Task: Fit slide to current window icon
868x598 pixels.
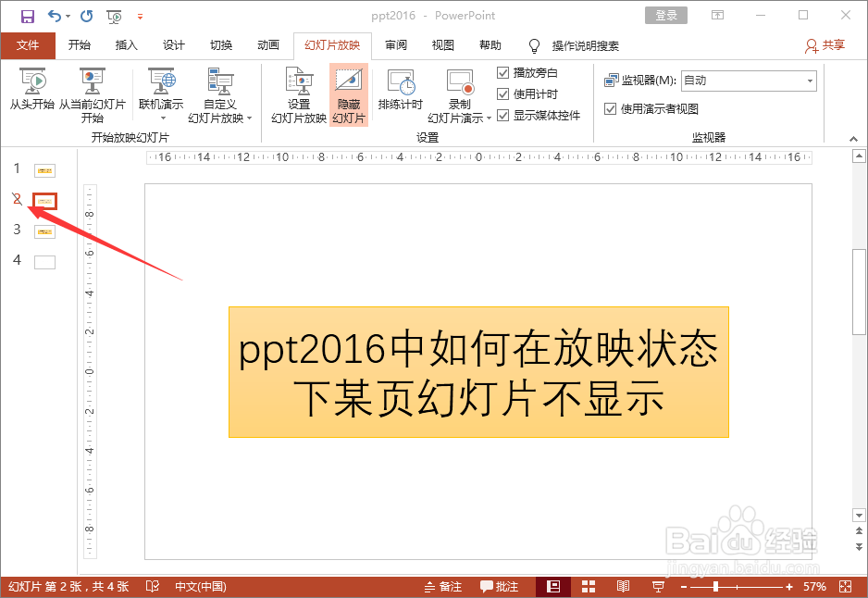Action: [x=845, y=587]
